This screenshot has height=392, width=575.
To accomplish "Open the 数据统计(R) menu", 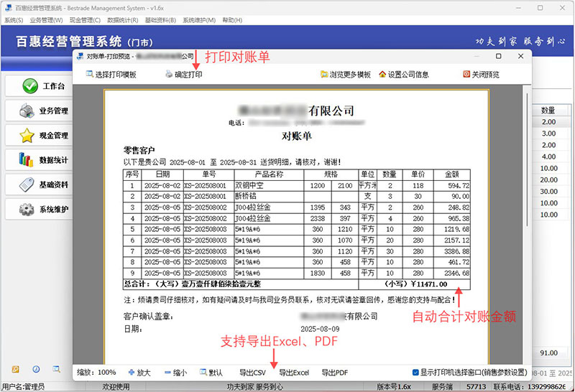I will (122, 20).
